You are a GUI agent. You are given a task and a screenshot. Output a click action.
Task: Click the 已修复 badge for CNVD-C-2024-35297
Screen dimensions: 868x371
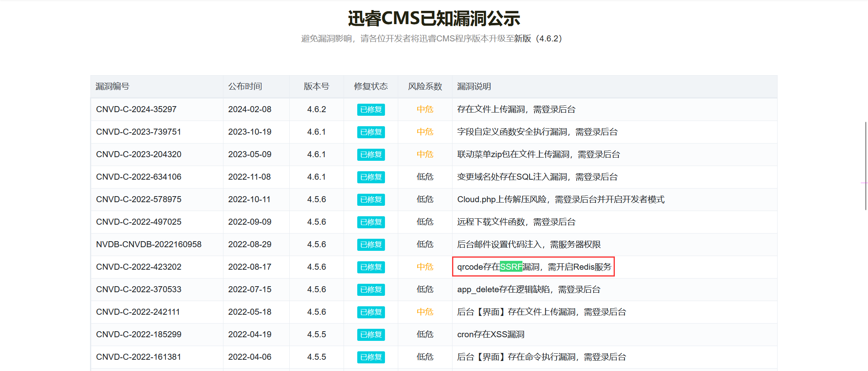tap(371, 109)
